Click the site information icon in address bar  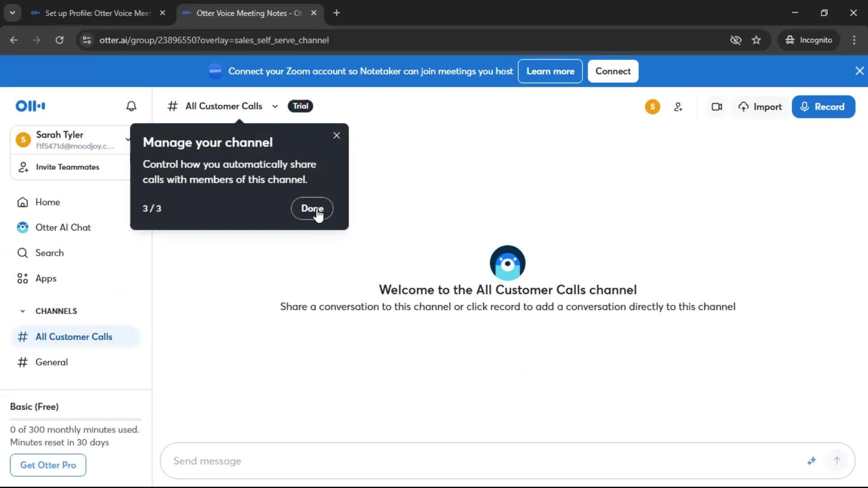pos(87,40)
